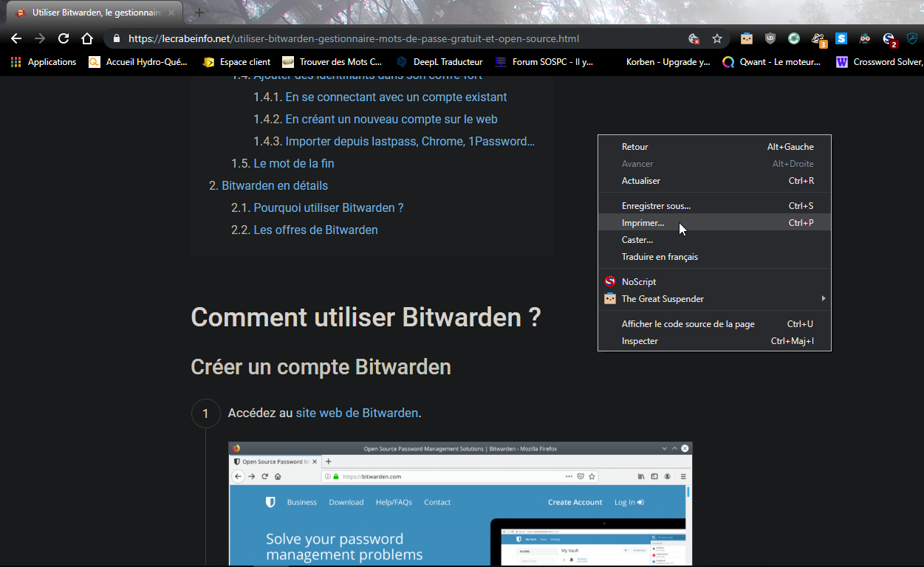Open a new tab with the plus button
924x567 pixels.
pyautogui.click(x=199, y=13)
